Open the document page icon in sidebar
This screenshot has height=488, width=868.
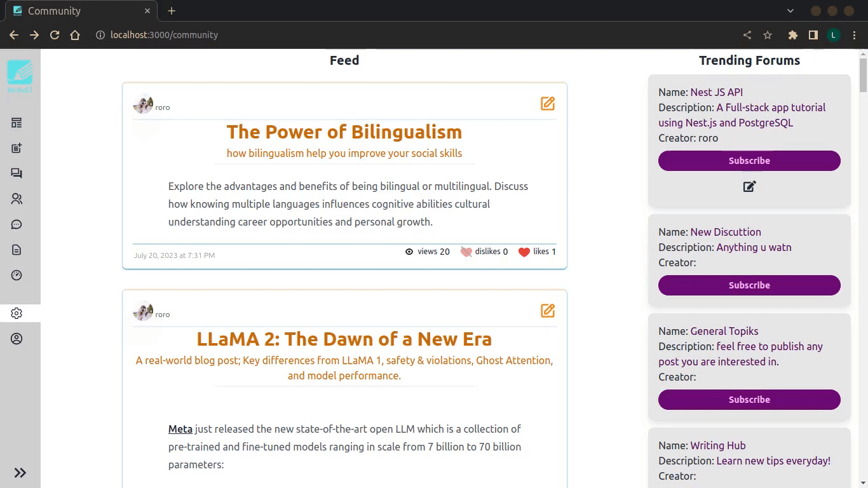tap(17, 250)
